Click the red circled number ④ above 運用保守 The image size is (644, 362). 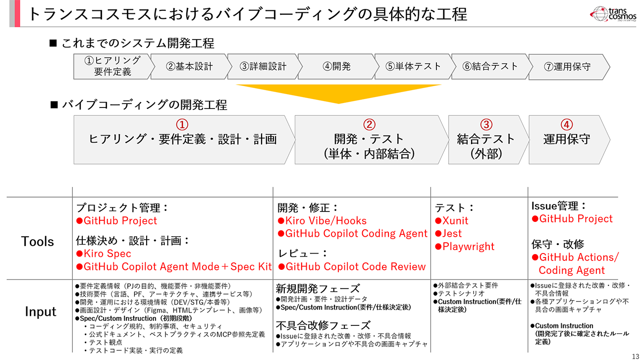[x=567, y=124]
